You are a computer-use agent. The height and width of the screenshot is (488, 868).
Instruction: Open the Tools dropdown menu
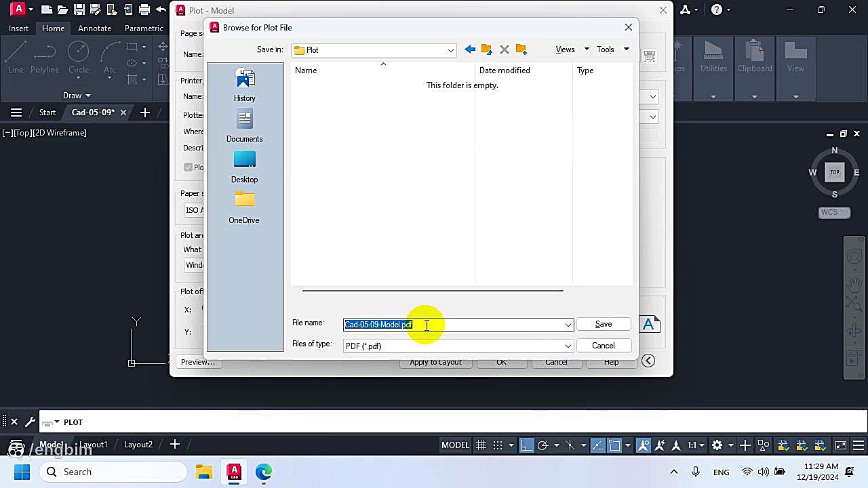pos(612,49)
